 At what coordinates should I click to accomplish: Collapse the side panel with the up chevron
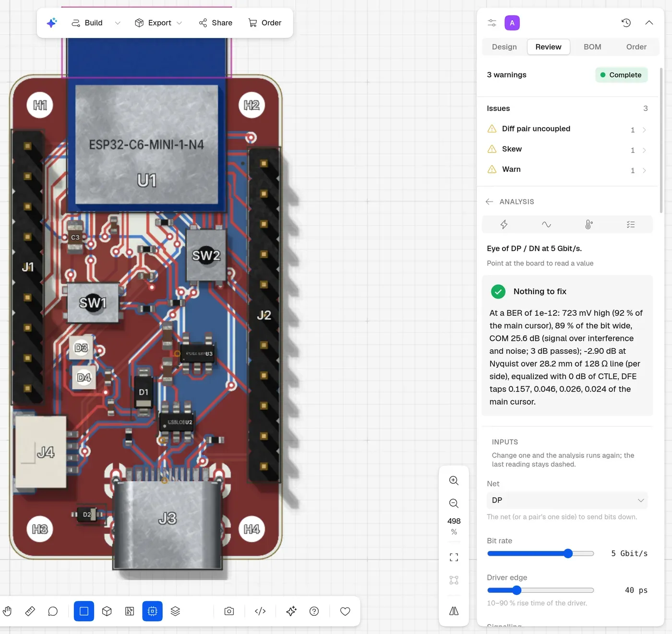pyautogui.click(x=649, y=23)
